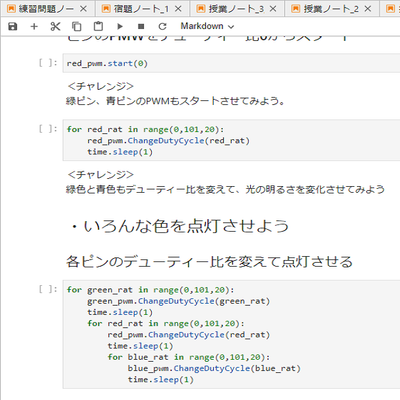The image size is (400, 400).
Task: Select the red_pwm.start(0) code cell
Action: 231,63
